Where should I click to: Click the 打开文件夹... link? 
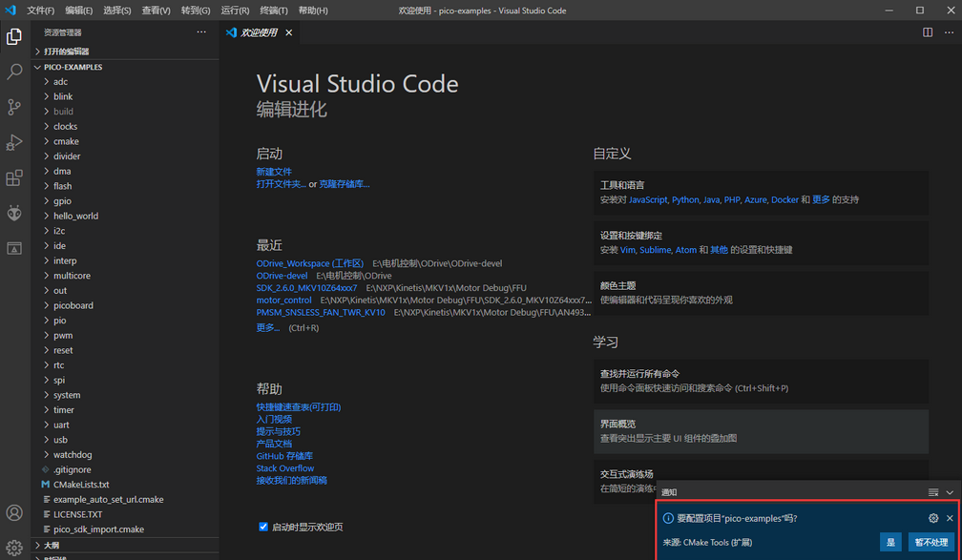point(281,184)
